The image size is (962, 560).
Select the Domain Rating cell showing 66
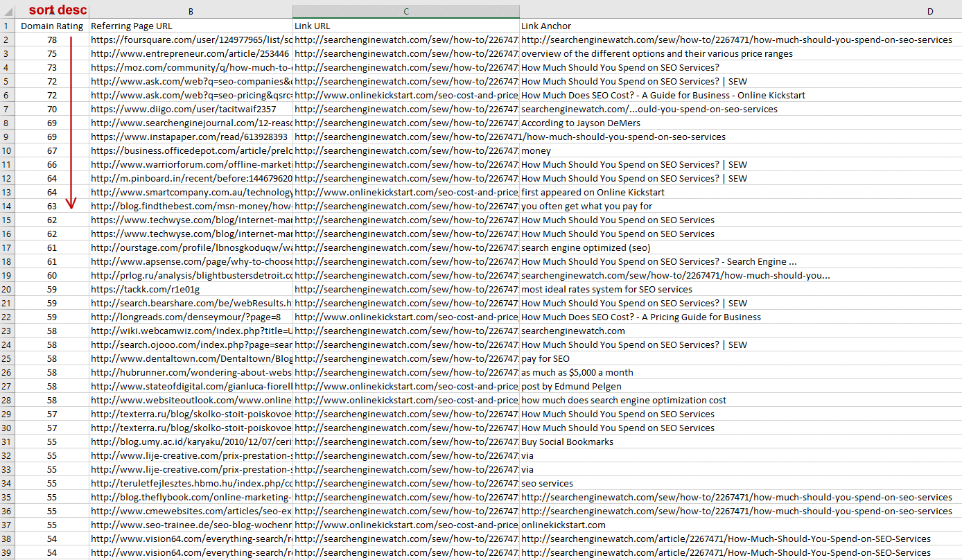pyautogui.click(x=52, y=164)
